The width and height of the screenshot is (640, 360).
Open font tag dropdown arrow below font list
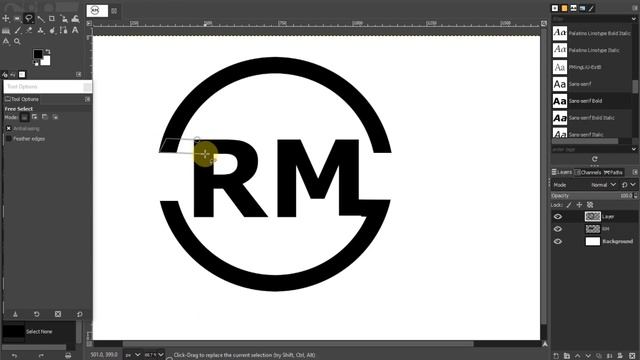coord(634,149)
